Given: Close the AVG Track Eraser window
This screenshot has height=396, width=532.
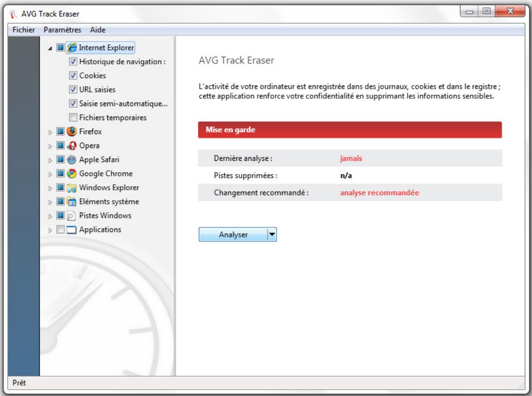Looking at the screenshot, I should click(x=510, y=11).
